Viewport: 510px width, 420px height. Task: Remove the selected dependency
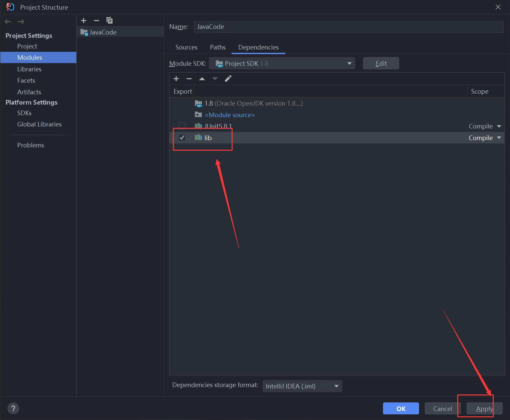[189, 79]
